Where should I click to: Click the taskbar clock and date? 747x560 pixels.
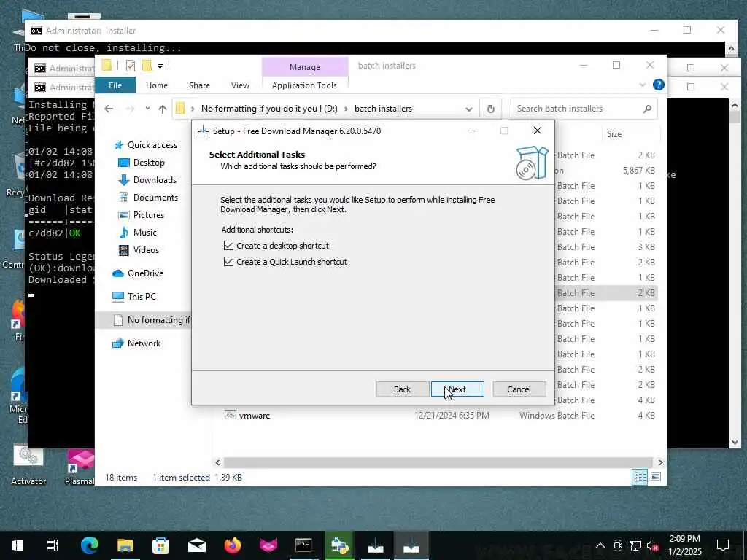[x=685, y=545]
